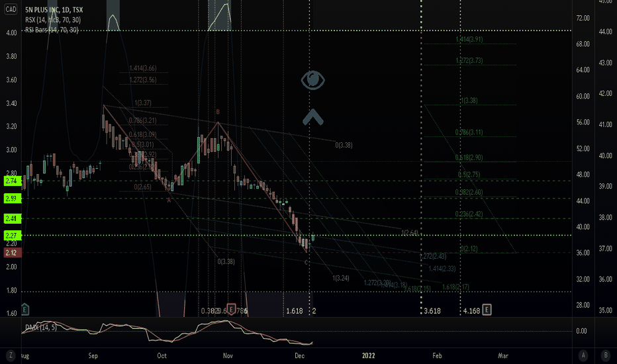The image size is (617, 364).
Task: Click the 1(3.37) retracement label
Action: (x=143, y=103)
